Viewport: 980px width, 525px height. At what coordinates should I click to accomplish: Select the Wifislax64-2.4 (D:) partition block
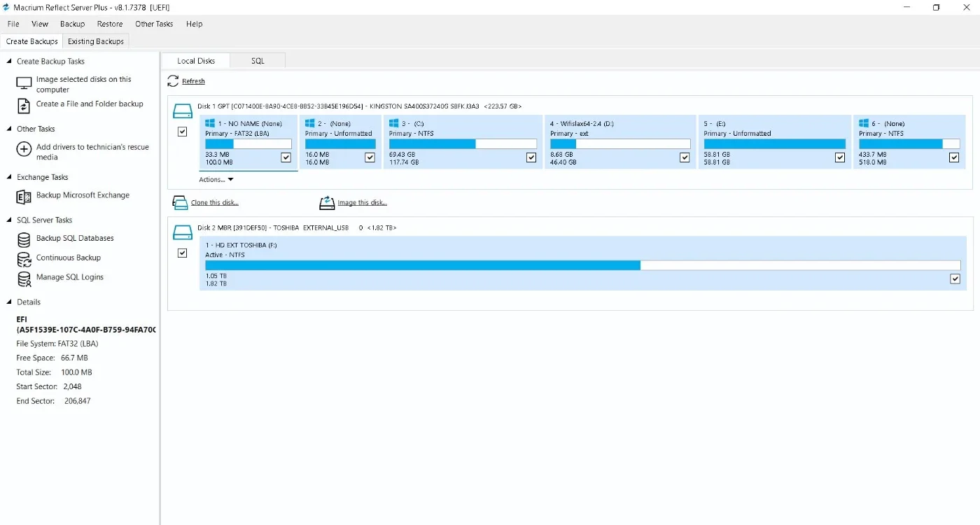point(620,142)
